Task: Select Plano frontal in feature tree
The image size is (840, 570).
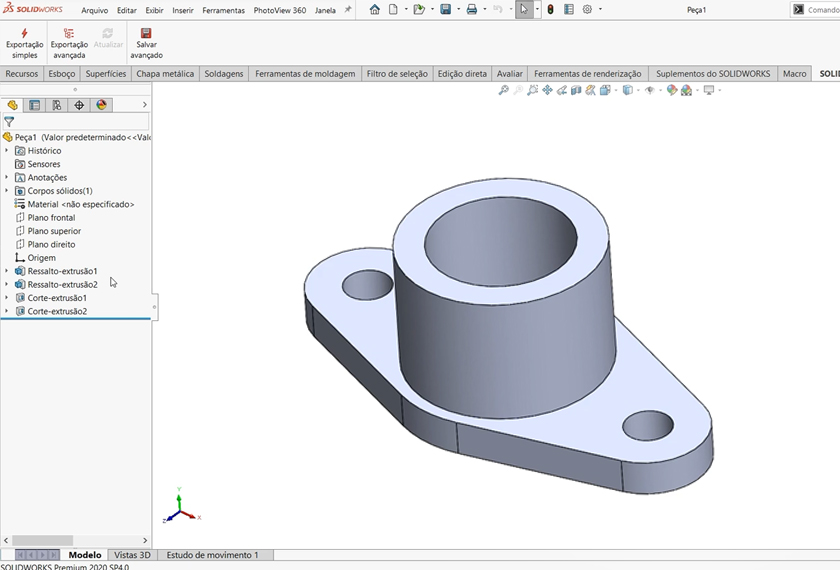Action: point(51,218)
